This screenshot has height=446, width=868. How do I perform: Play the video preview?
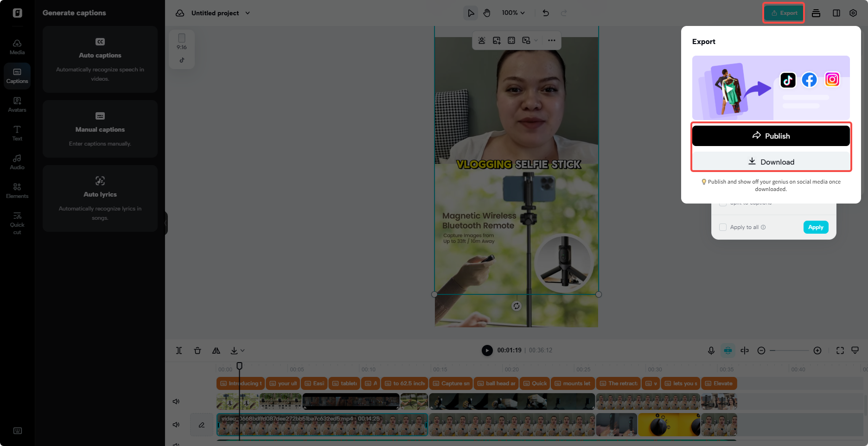tap(486, 350)
